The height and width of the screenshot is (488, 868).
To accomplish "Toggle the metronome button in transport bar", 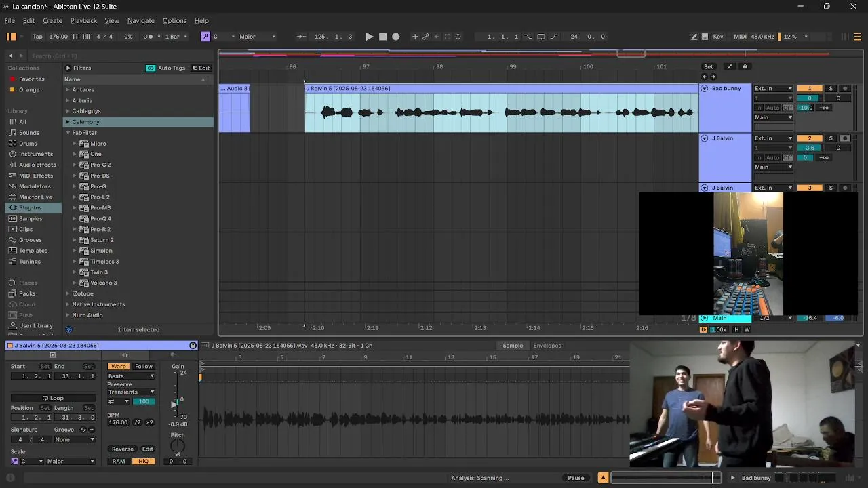I will coord(148,37).
